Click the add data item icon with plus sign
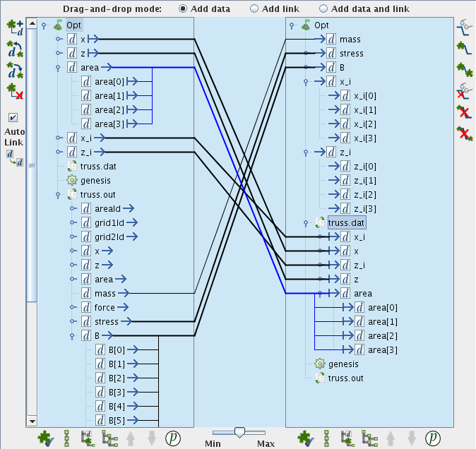 pos(15,28)
